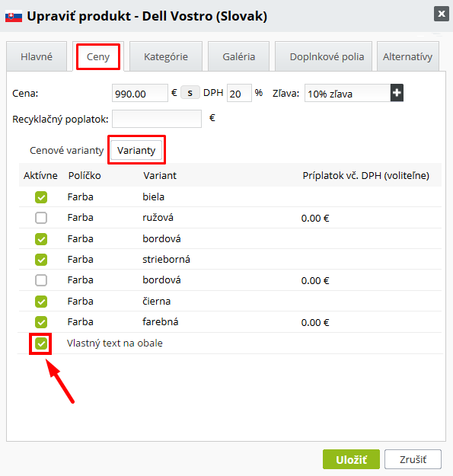Screen dimensions: 453x476
Task: Enable the inactive bordová variant with 0.00 €
Action: (x=41, y=280)
